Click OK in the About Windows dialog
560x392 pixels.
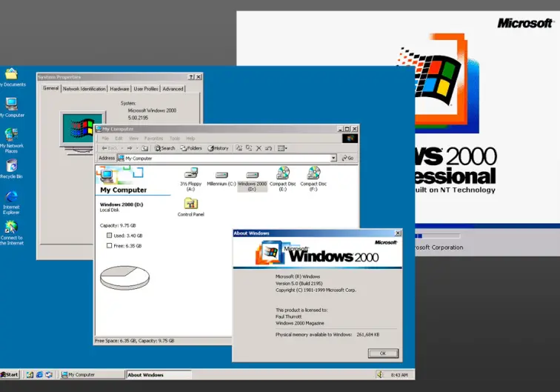383,353
